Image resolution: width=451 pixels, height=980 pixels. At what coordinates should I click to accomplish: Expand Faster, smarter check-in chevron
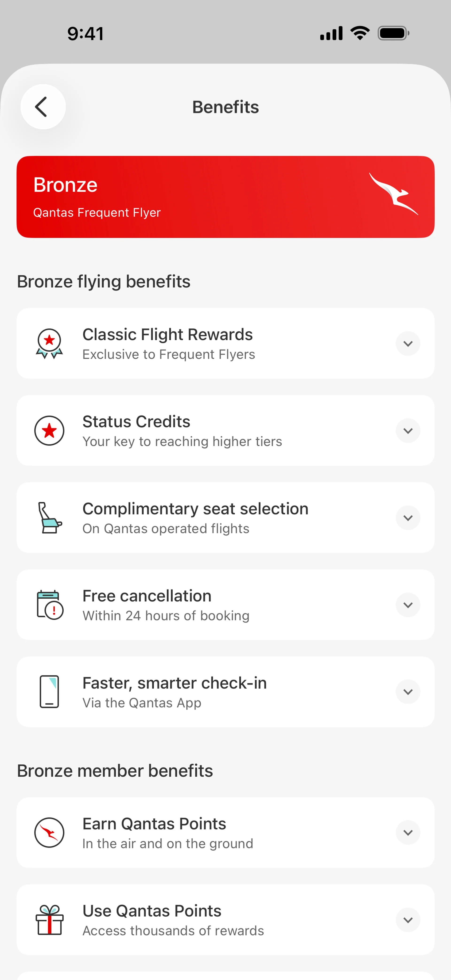(408, 692)
